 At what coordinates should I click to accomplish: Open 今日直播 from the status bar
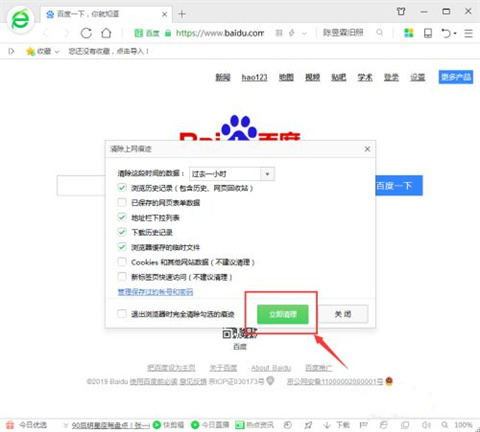(210, 425)
